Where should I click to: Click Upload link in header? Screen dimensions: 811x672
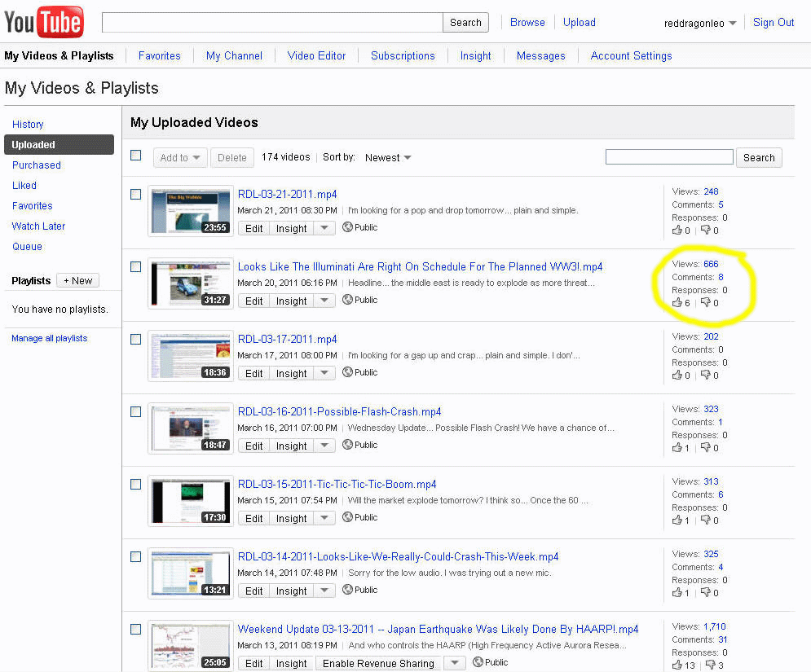(580, 22)
